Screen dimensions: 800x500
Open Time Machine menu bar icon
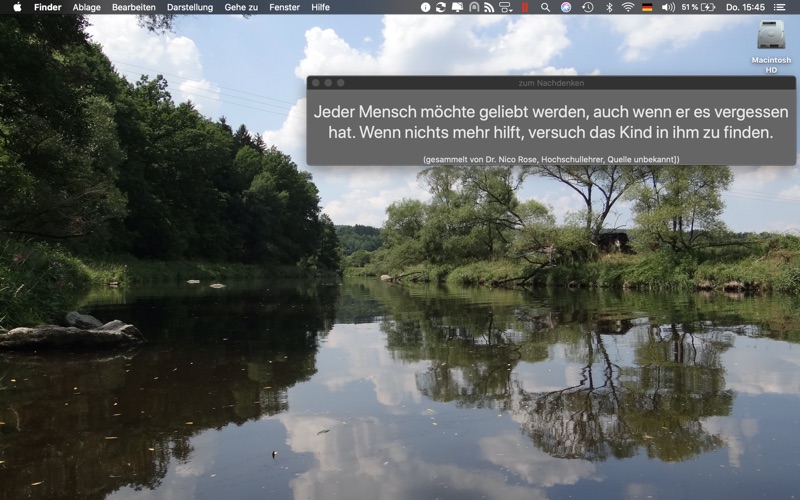tap(588, 7)
